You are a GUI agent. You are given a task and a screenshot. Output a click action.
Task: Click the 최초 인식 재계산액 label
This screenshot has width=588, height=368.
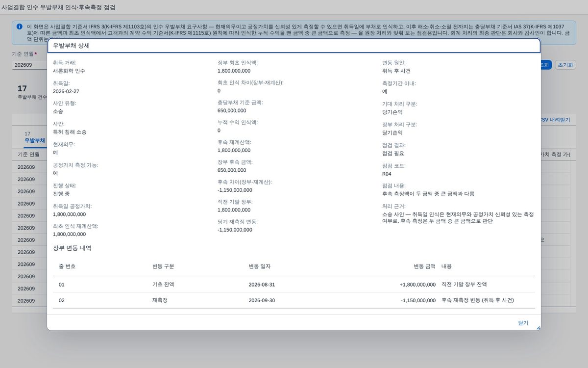76,226
